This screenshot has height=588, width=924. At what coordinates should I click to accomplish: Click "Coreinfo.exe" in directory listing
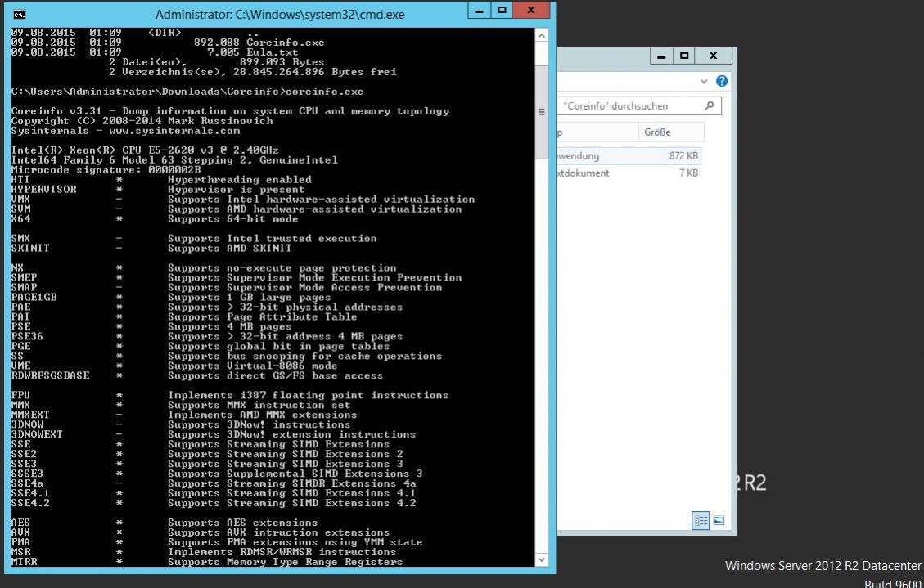click(x=285, y=43)
